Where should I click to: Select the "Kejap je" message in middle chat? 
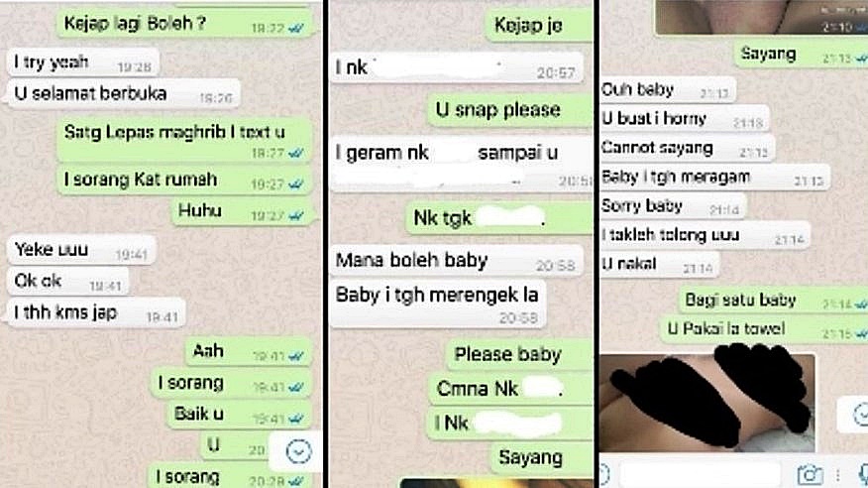click(539, 26)
